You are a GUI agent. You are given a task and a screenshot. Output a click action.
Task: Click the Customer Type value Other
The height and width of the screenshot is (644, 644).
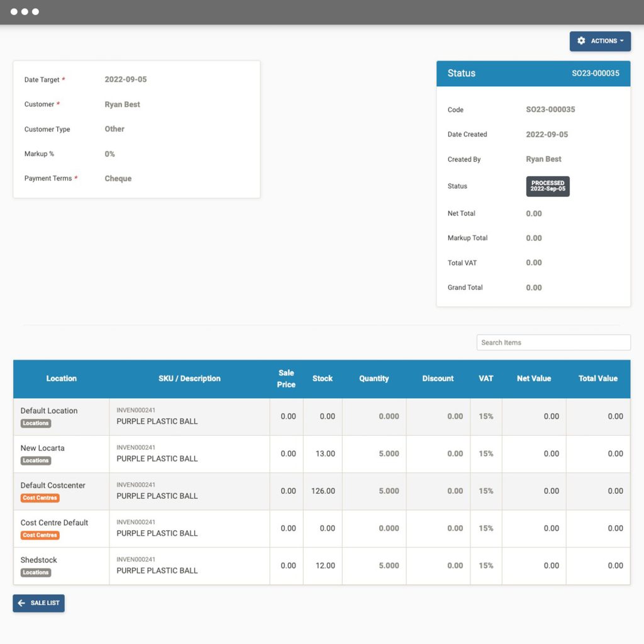tap(114, 129)
